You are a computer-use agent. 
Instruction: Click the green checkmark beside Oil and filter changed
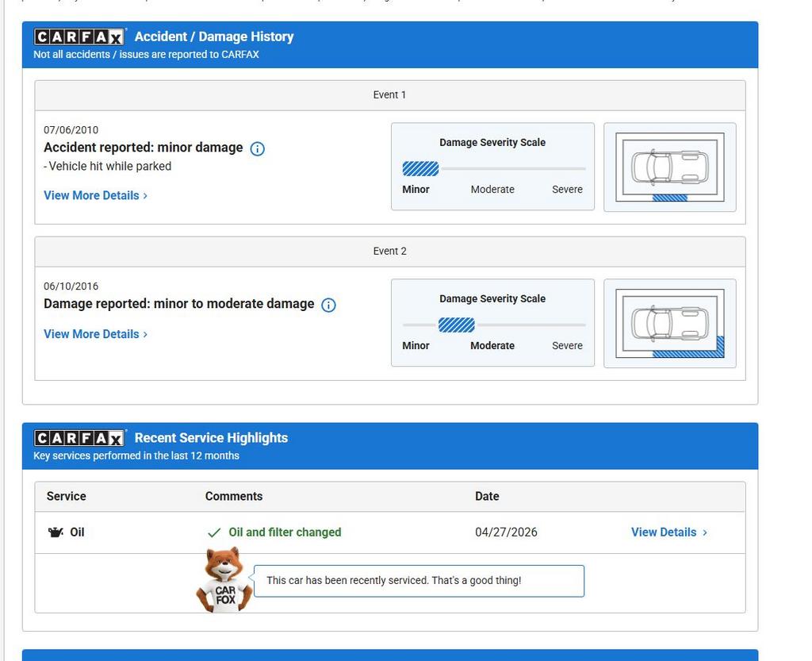pos(214,532)
